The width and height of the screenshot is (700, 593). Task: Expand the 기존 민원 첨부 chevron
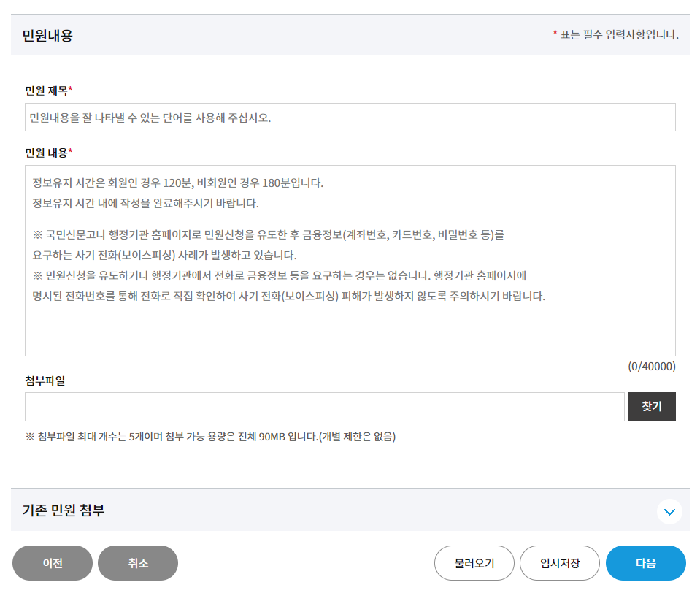(669, 512)
